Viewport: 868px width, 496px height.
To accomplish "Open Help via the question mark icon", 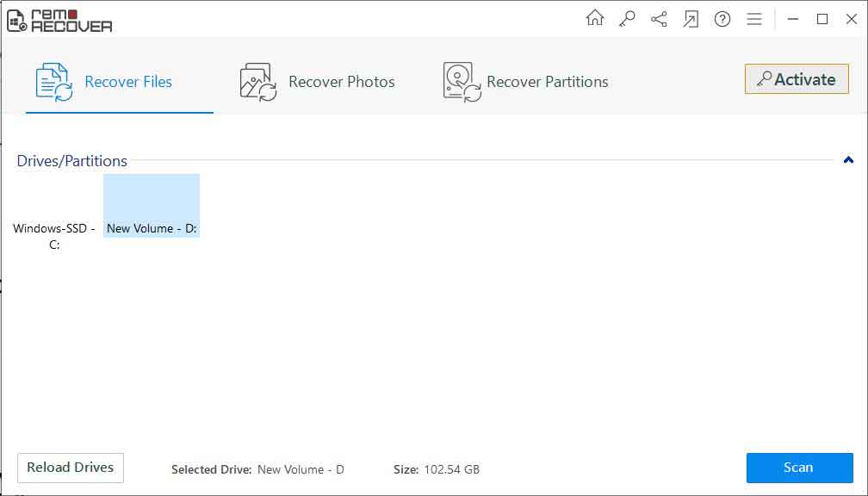I will [722, 17].
